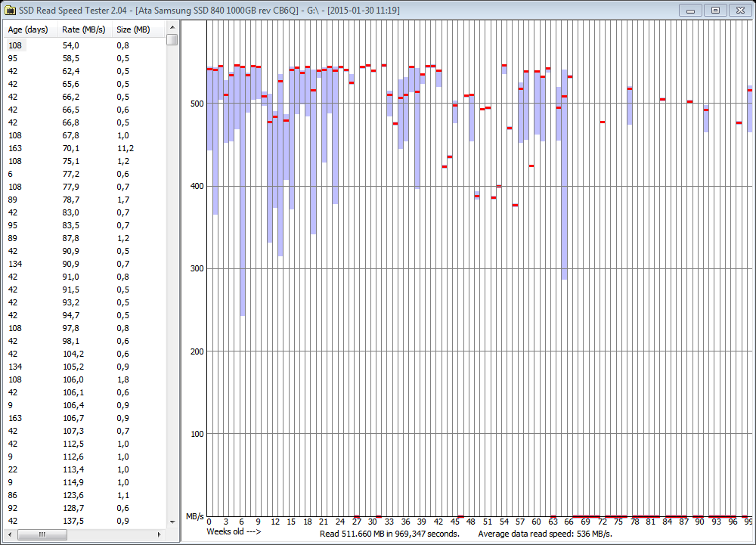The width and height of the screenshot is (756, 545).
Task: Sort the list by Rate (MB/s) column
Action: (x=85, y=29)
